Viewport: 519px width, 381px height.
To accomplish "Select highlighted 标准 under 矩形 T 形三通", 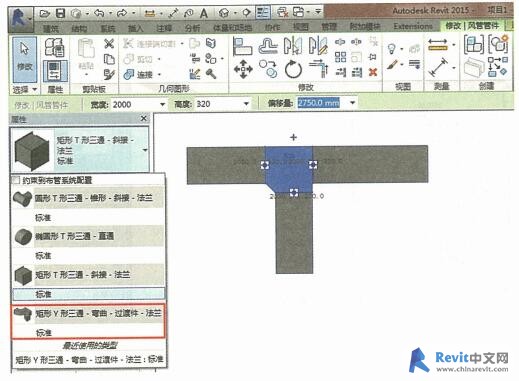I will tap(88, 294).
